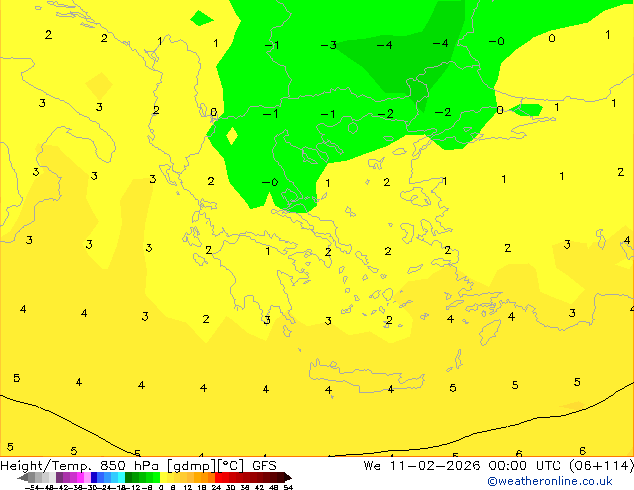Select the 'GFS' model label

264,466
